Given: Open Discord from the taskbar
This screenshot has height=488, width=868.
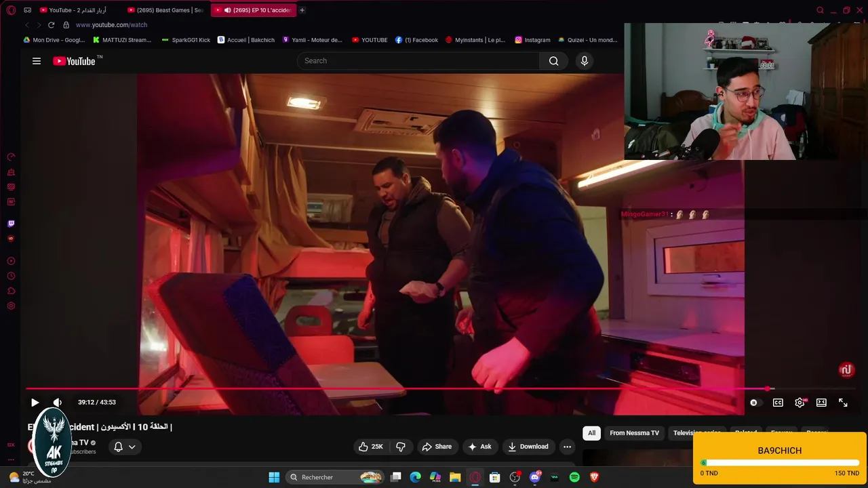Looking at the screenshot, I should (x=535, y=477).
